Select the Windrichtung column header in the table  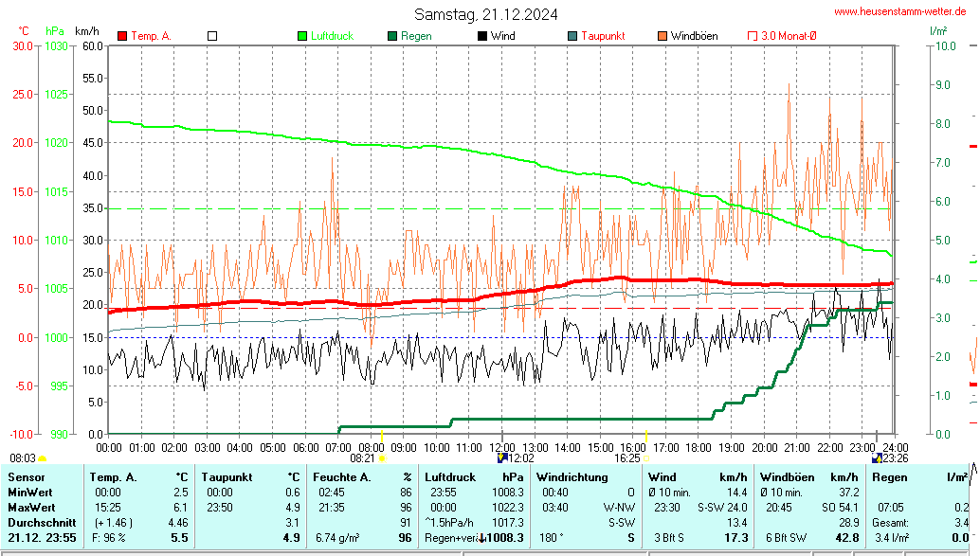572,476
